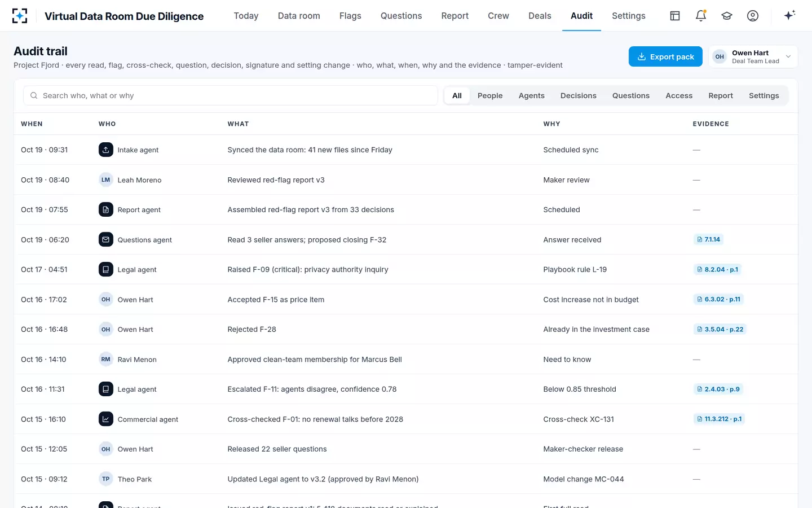This screenshot has height=508, width=812.
Task: Filter audit trail by Decisions
Action: 579,95
